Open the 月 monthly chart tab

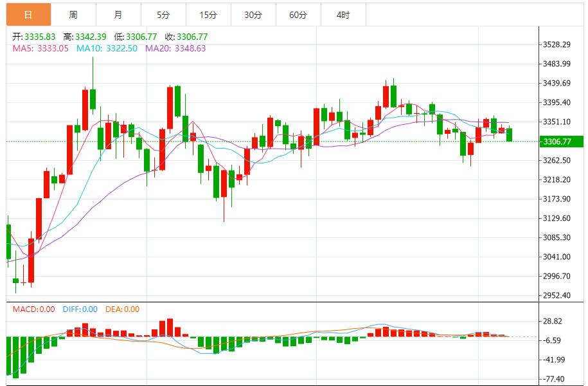pyautogui.click(x=118, y=15)
